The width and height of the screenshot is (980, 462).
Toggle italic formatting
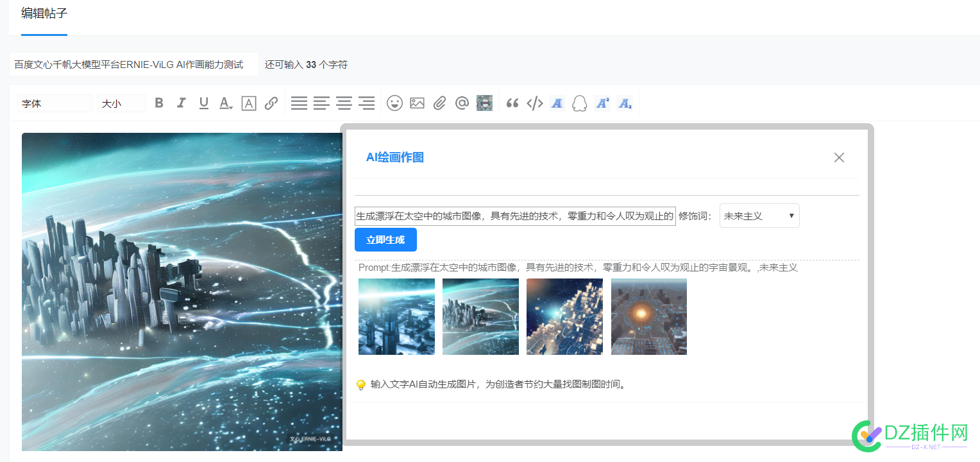point(182,103)
